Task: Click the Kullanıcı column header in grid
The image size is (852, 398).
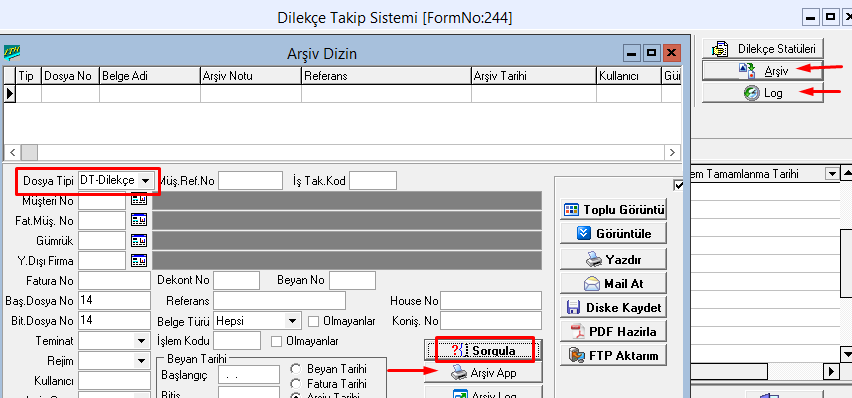Action: pos(629,76)
